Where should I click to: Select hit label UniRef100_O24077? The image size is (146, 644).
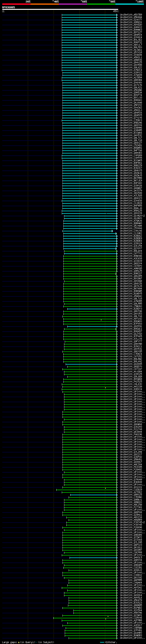[x=131, y=20]
